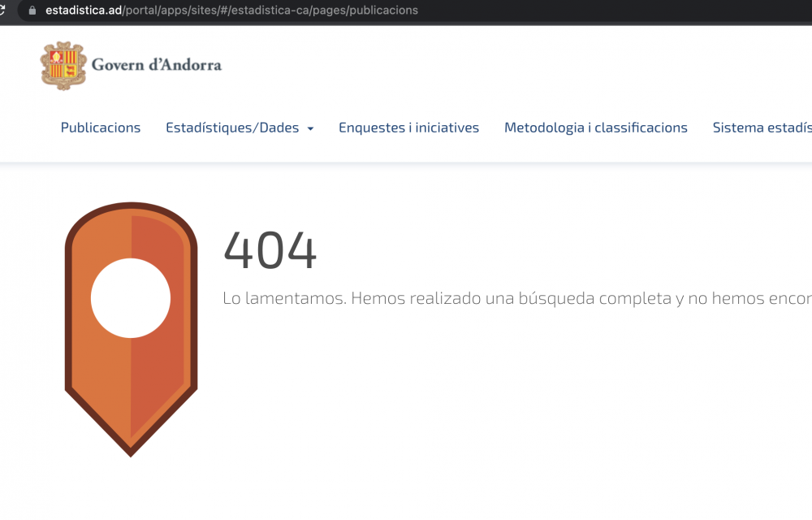Click the 'publicacions' end of the URL

point(383,11)
